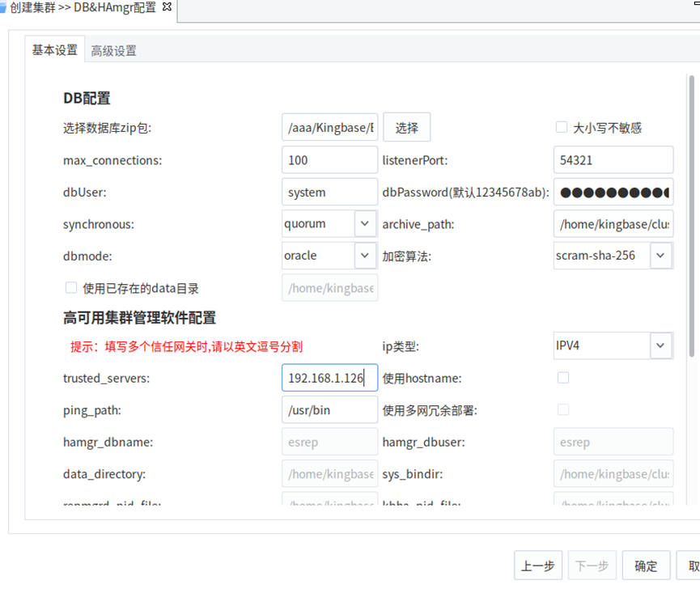Focus the max_connections input field
This screenshot has height=593, width=700.
point(329,160)
